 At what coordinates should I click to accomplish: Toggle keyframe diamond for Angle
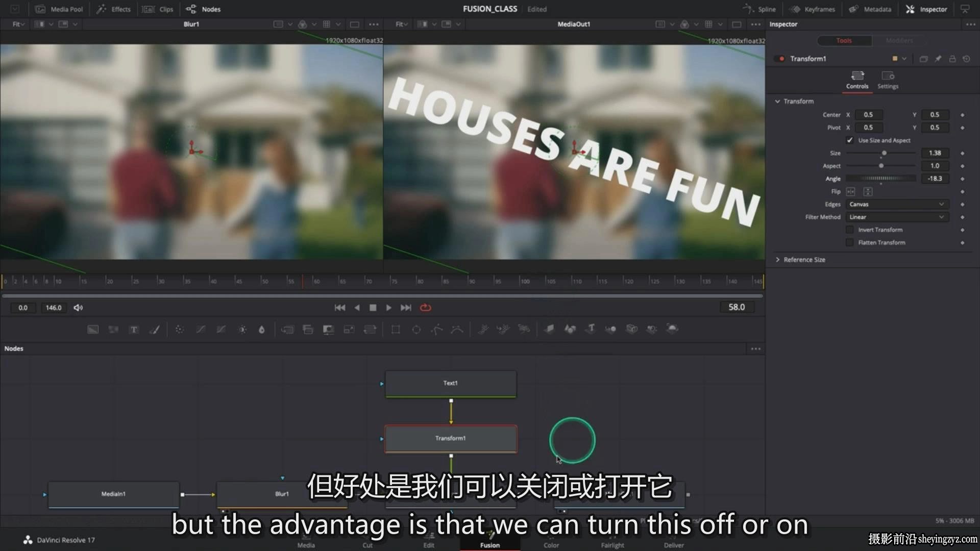pyautogui.click(x=963, y=179)
